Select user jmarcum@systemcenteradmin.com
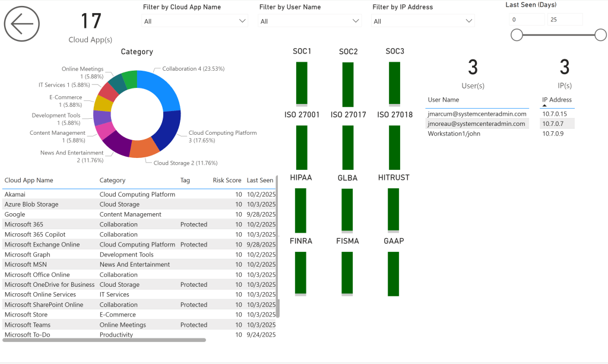 point(477,114)
